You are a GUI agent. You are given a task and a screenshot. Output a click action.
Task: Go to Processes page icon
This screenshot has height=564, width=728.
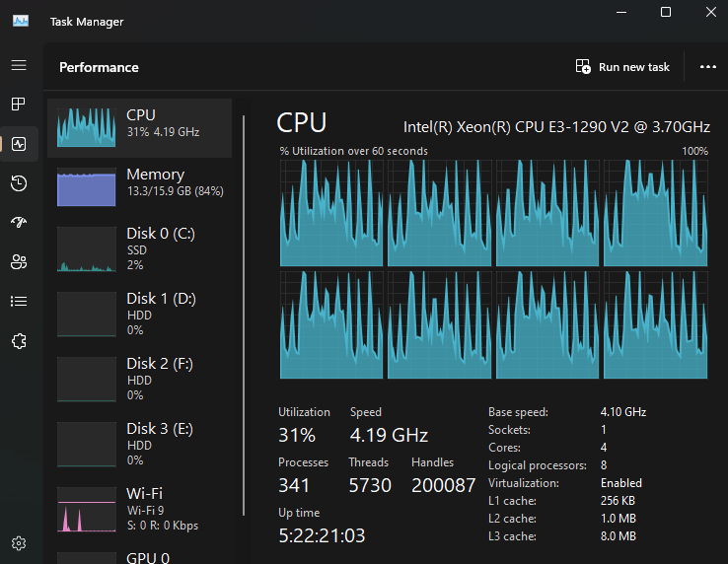[x=19, y=104]
